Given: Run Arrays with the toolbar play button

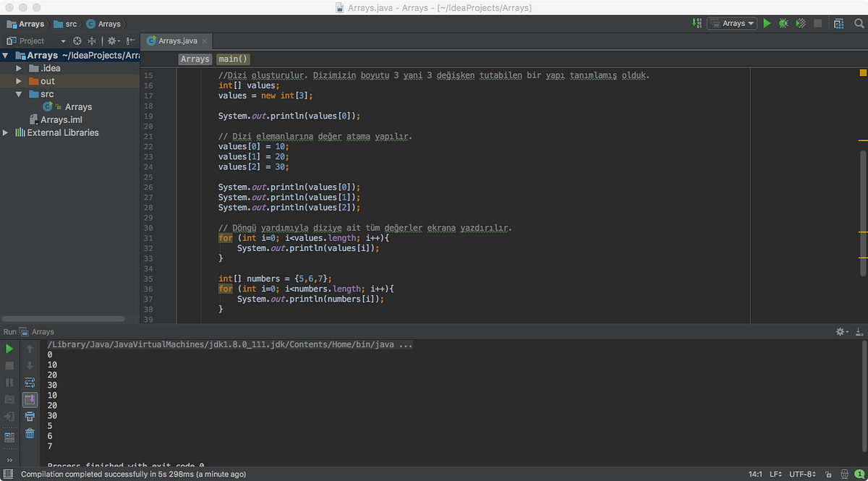Looking at the screenshot, I should click(x=767, y=23).
